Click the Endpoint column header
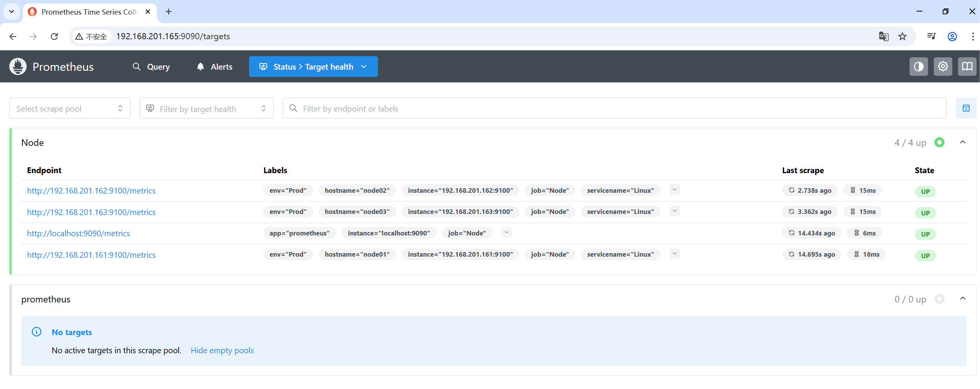The height and width of the screenshot is (389, 980). [x=44, y=170]
